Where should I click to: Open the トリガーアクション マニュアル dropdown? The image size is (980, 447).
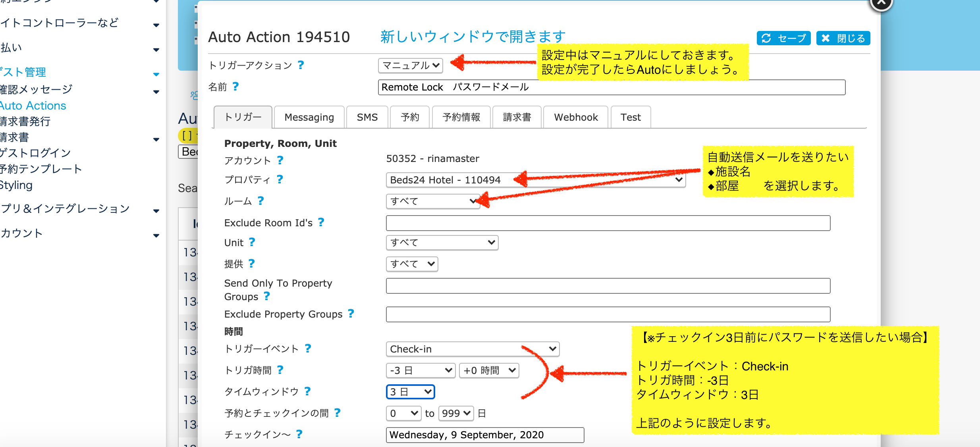point(411,65)
